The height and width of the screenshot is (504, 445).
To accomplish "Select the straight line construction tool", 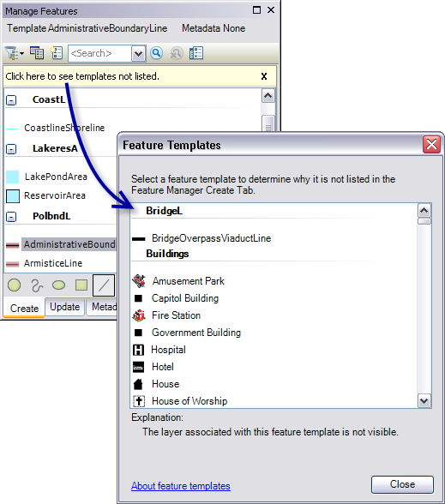I will point(104,285).
